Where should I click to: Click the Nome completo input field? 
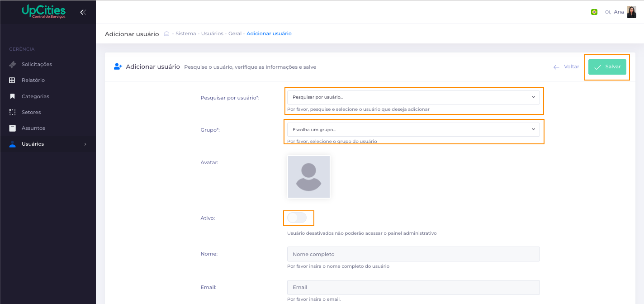[x=413, y=254]
